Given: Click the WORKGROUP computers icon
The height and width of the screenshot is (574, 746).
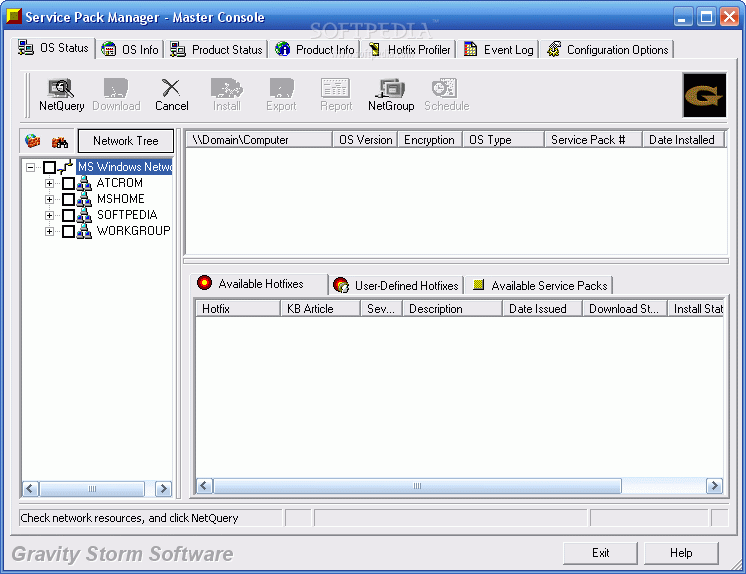Looking at the screenshot, I should point(84,231).
